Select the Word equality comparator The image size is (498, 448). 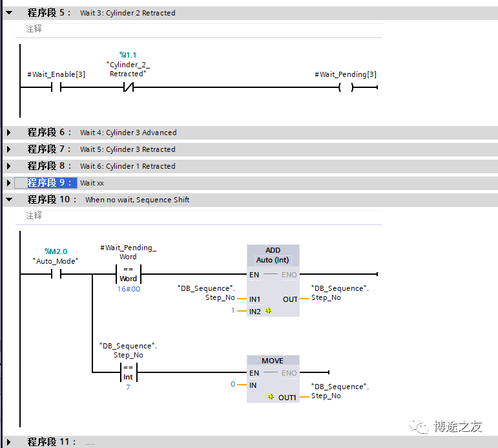(129, 273)
